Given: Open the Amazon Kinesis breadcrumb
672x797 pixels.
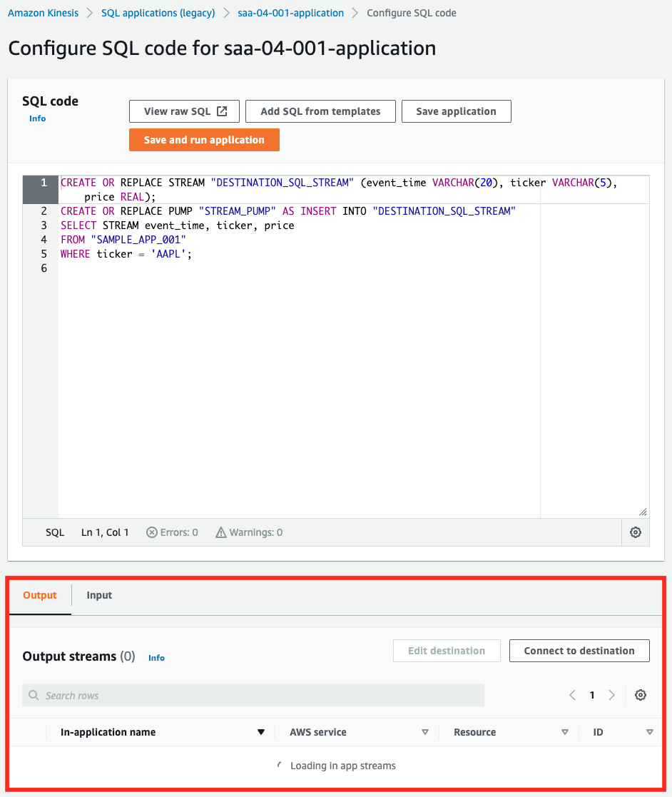Looking at the screenshot, I should pos(43,12).
